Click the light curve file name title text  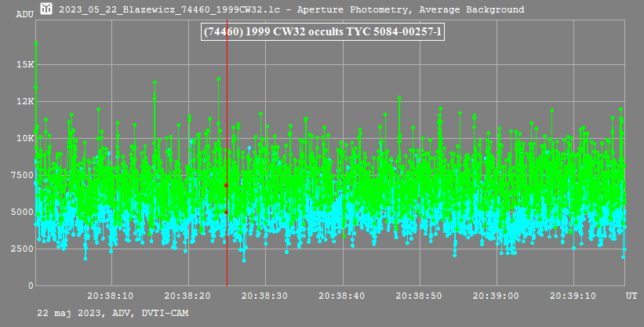click(292, 9)
